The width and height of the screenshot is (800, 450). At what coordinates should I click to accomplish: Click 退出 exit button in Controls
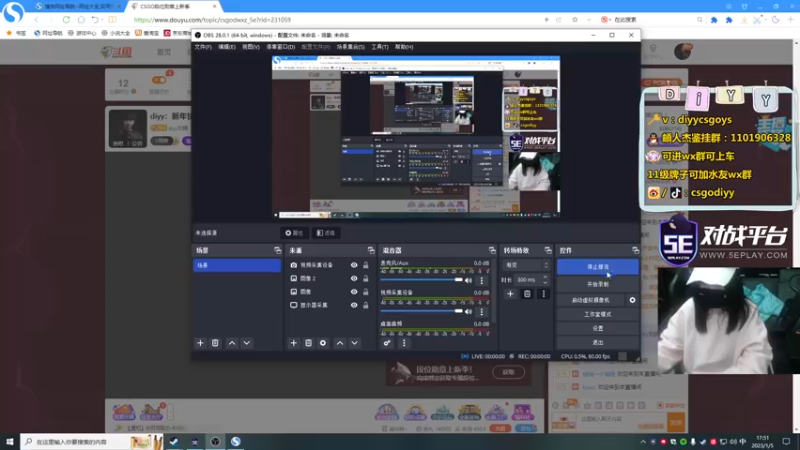coord(597,342)
